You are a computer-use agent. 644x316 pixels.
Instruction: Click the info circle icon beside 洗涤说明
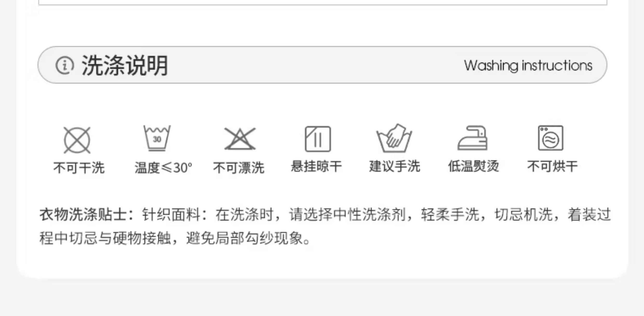pyautogui.click(x=65, y=65)
